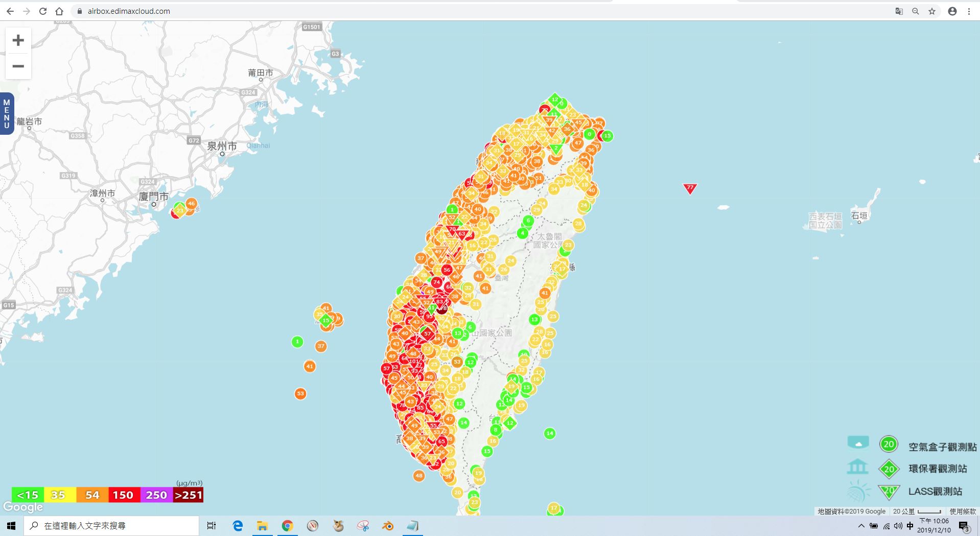Go forward in browser history

click(x=27, y=11)
